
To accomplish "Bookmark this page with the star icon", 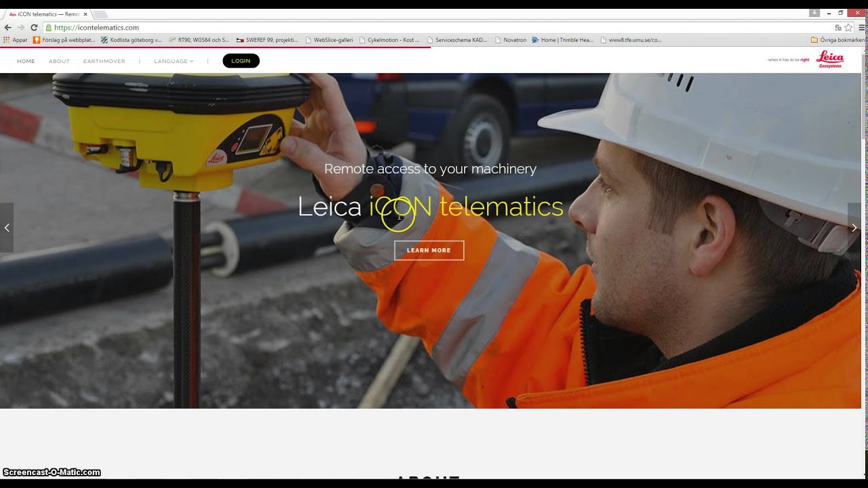I will (x=848, y=28).
